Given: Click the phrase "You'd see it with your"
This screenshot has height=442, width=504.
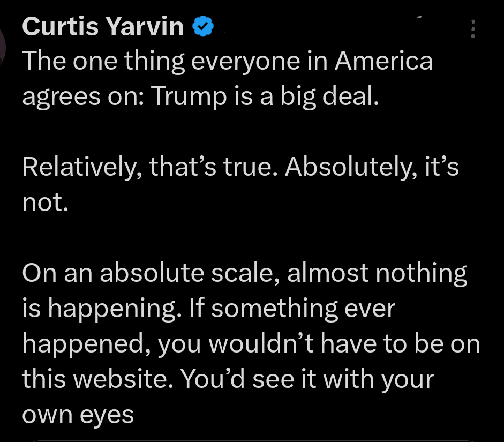Looking at the screenshot, I should 306,379.
